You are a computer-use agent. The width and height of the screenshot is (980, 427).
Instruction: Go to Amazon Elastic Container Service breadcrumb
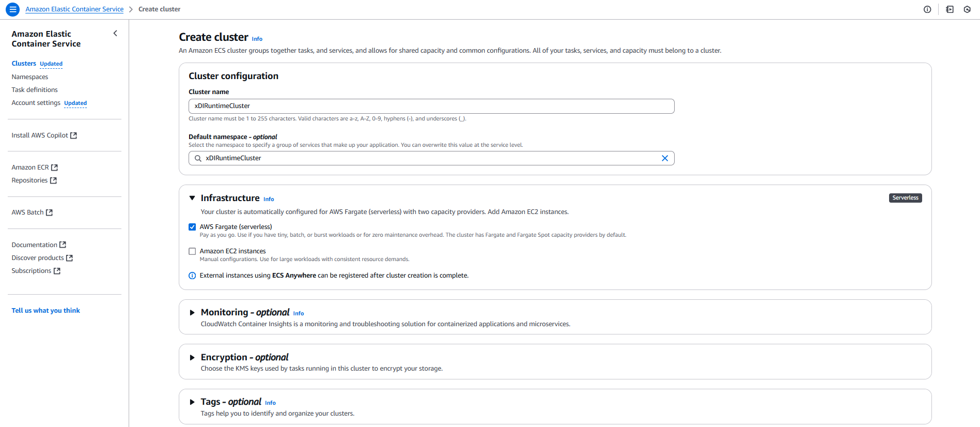click(x=74, y=9)
